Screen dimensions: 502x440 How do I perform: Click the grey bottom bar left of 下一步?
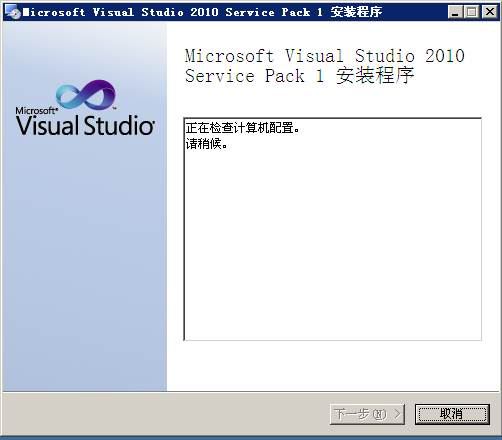click(166, 414)
